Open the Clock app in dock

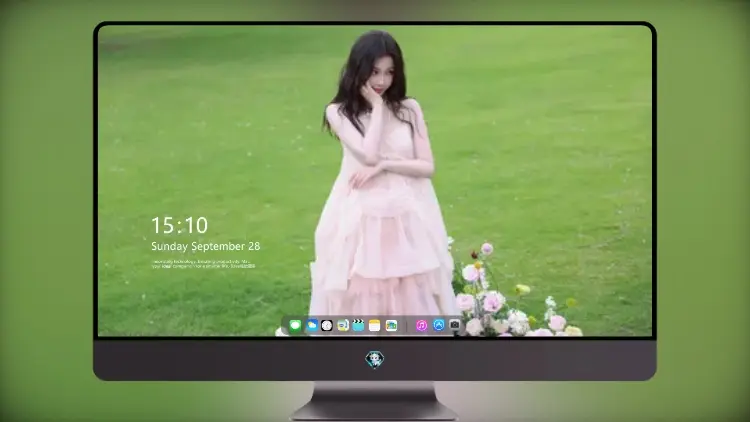[x=327, y=326]
